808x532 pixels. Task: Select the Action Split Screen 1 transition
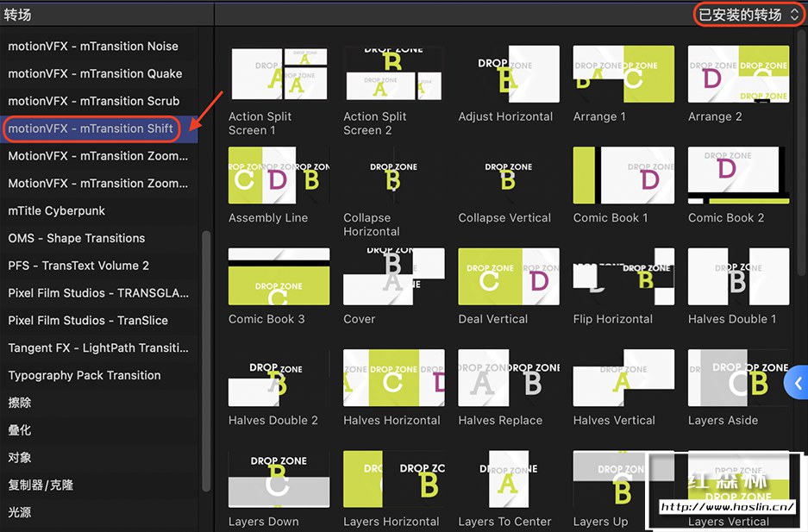[x=278, y=75]
